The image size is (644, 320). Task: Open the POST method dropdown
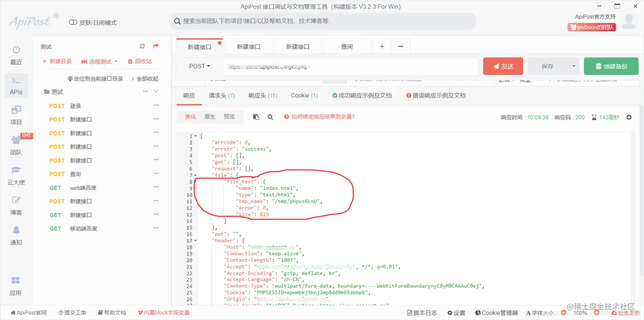tap(200, 66)
